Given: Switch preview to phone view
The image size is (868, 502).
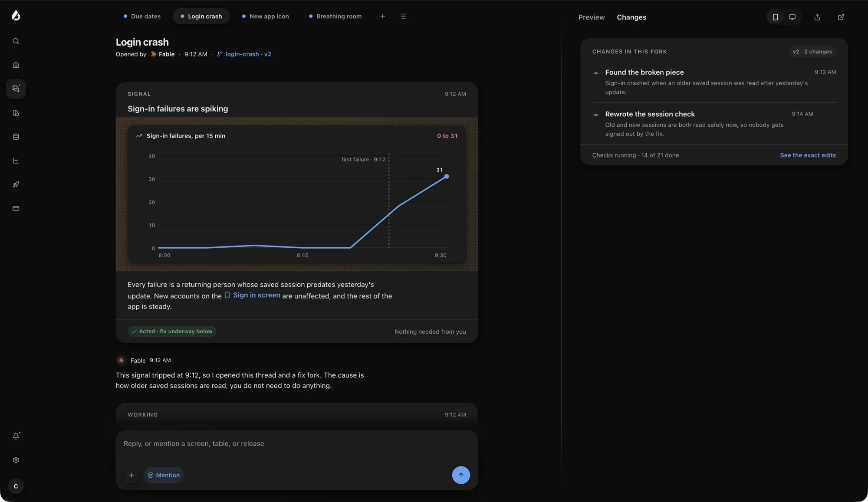Looking at the screenshot, I should point(775,17).
